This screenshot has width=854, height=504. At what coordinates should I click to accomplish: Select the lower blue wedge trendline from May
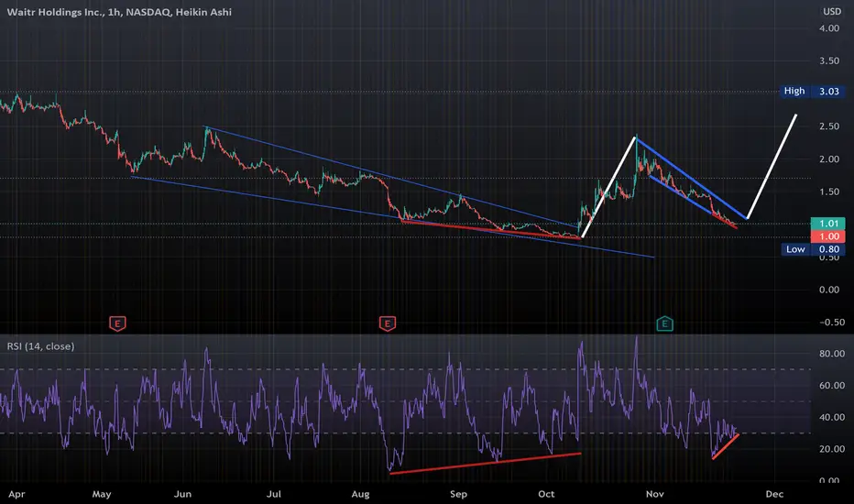point(392,216)
